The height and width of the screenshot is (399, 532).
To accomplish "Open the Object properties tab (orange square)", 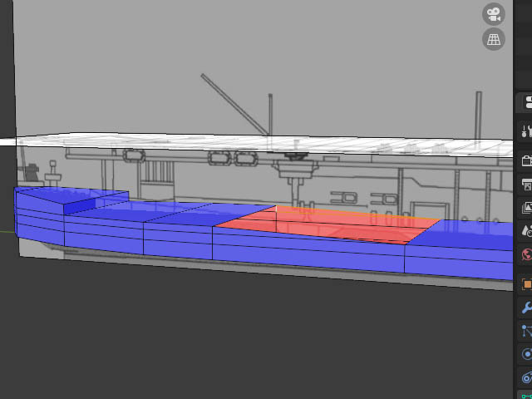I will (x=526, y=284).
